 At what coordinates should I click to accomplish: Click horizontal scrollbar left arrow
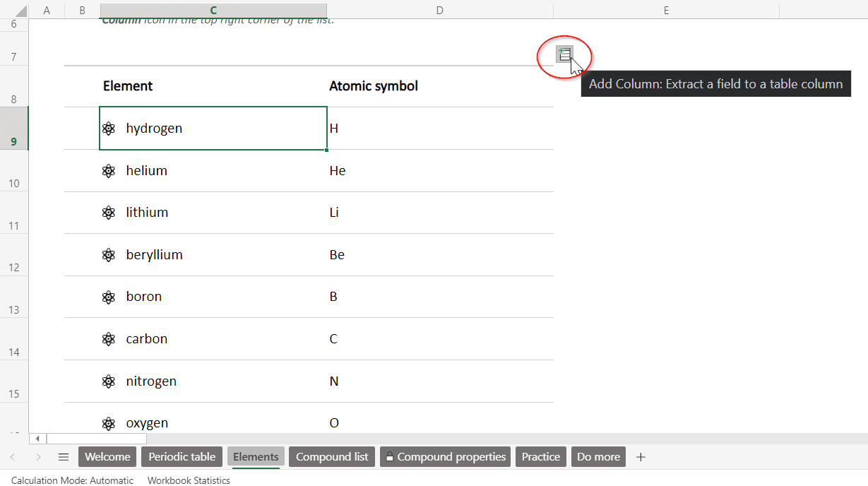tap(37, 439)
